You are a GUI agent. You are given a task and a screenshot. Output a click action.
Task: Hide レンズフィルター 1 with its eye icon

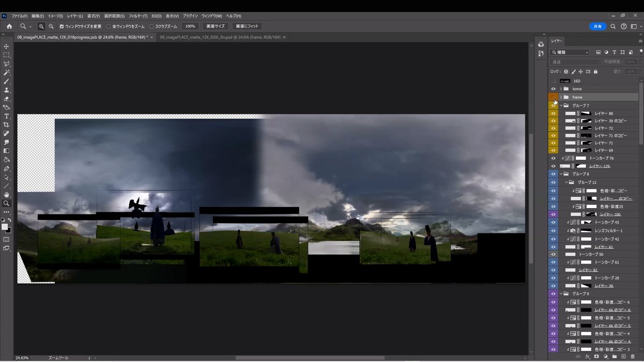(553, 230)
